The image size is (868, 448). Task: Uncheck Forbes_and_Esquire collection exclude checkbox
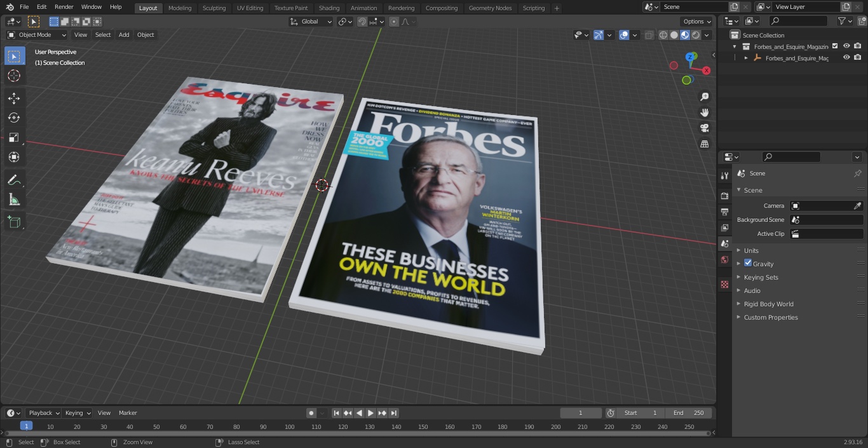[x=835, y=46]
